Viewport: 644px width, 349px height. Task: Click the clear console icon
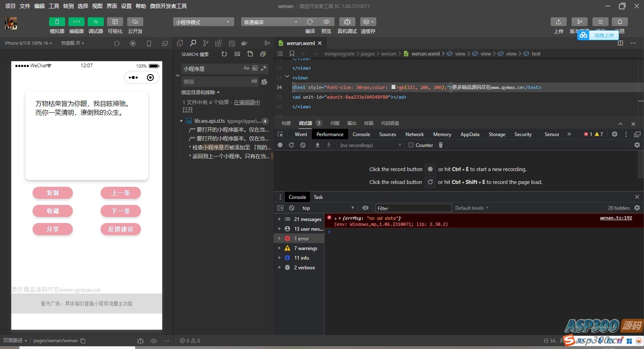tap(291, 208)
